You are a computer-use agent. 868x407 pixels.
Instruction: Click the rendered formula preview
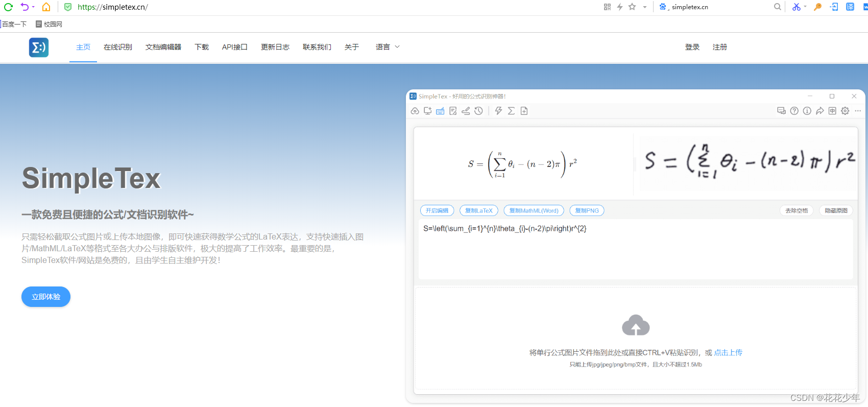click(523, 163)
